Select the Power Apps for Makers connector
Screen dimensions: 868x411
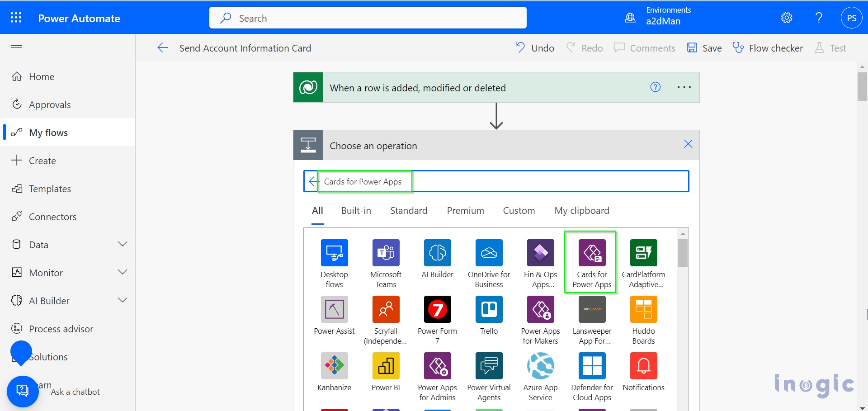pyautogui.click(x=540, y=320)
